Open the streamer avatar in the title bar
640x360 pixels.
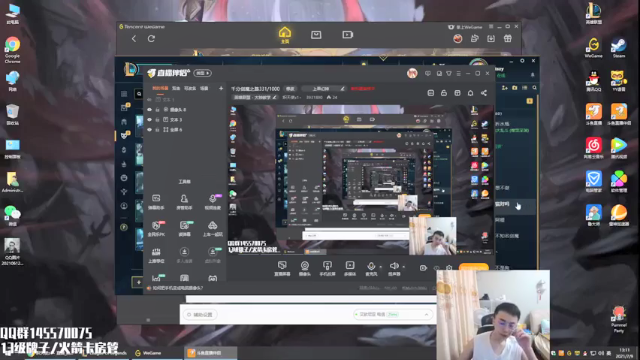click(412, 73)
